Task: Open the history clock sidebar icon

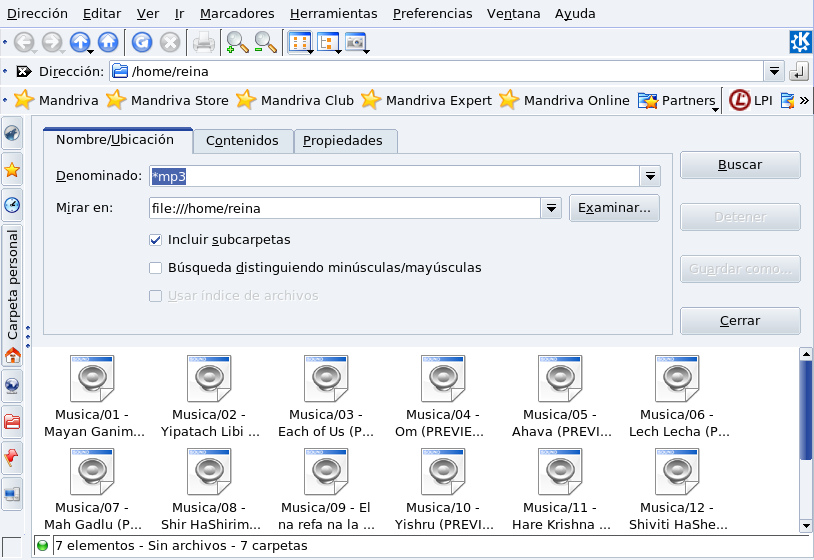Action: click(12, 205)
